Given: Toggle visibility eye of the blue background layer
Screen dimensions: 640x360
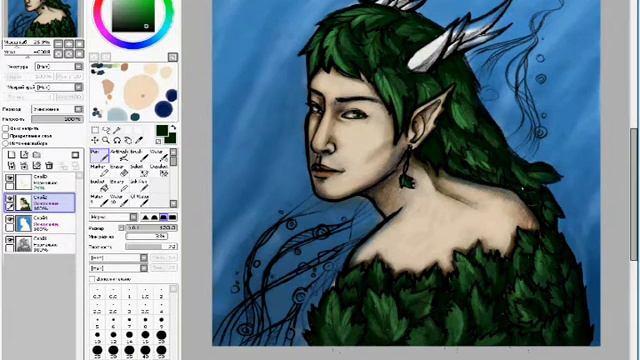Looking at the screenshot, I should click(x=9, y=219).
